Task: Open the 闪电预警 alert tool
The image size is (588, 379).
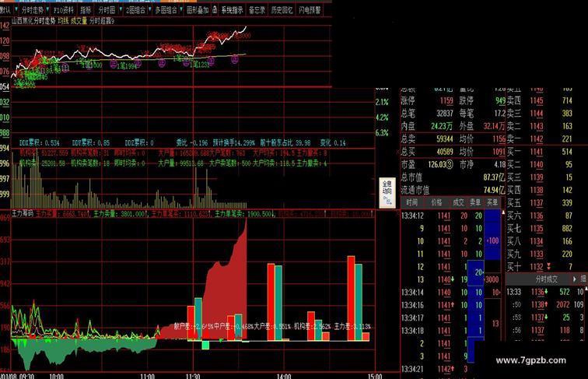Action: 310,10
